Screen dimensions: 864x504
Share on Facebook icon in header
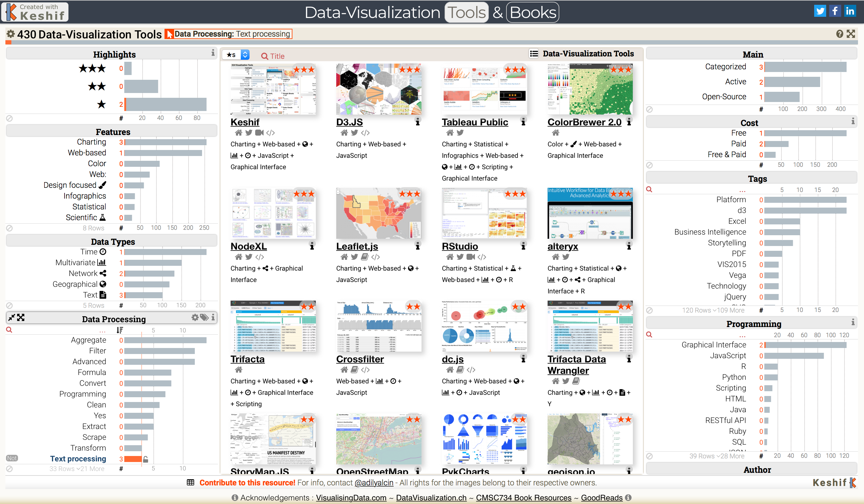[835, 11]
